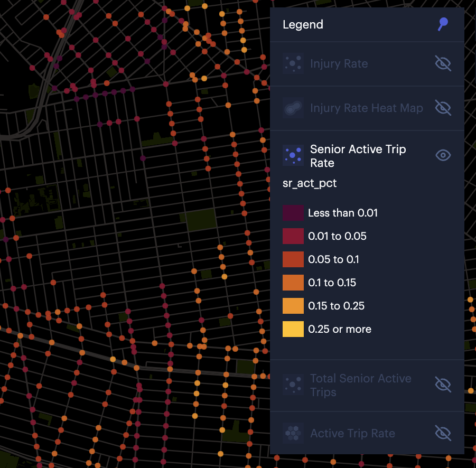Show the Active Trip Rate layer
The image size is (476, 468).
(443, 433)
